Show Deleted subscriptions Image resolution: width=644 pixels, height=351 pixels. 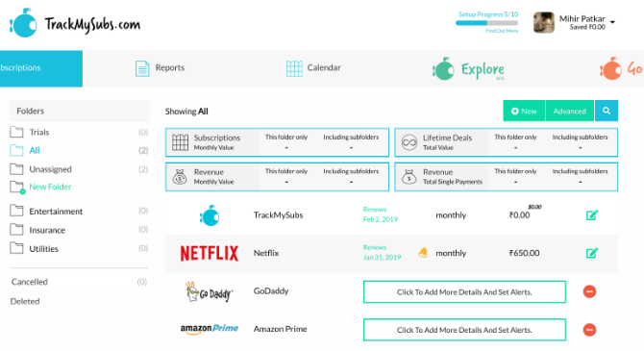point(25,302)
